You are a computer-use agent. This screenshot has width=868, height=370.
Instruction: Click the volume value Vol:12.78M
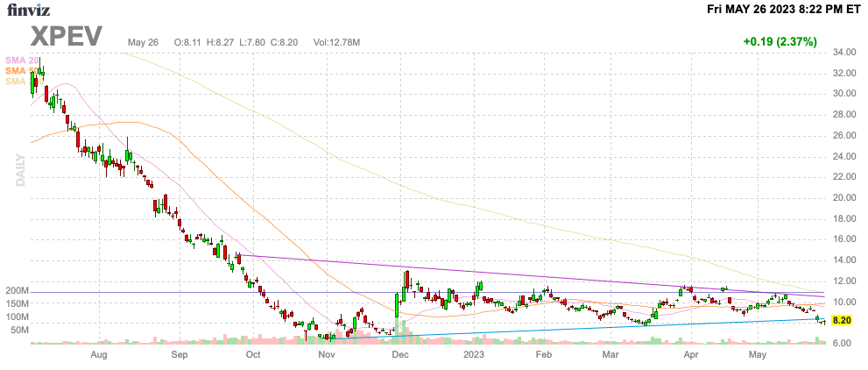pos(337,42)
